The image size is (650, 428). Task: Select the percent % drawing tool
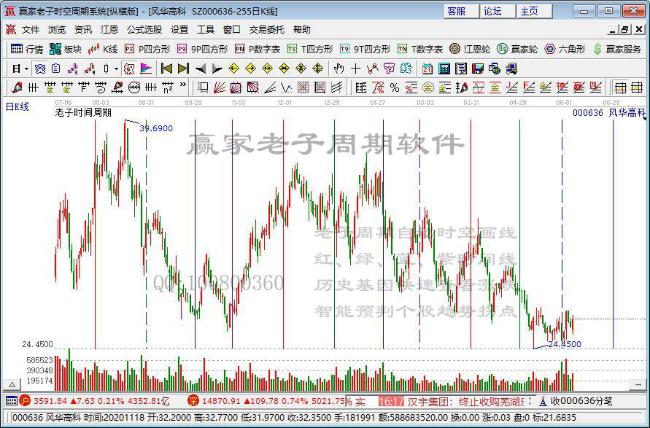[x=394, y=88]
